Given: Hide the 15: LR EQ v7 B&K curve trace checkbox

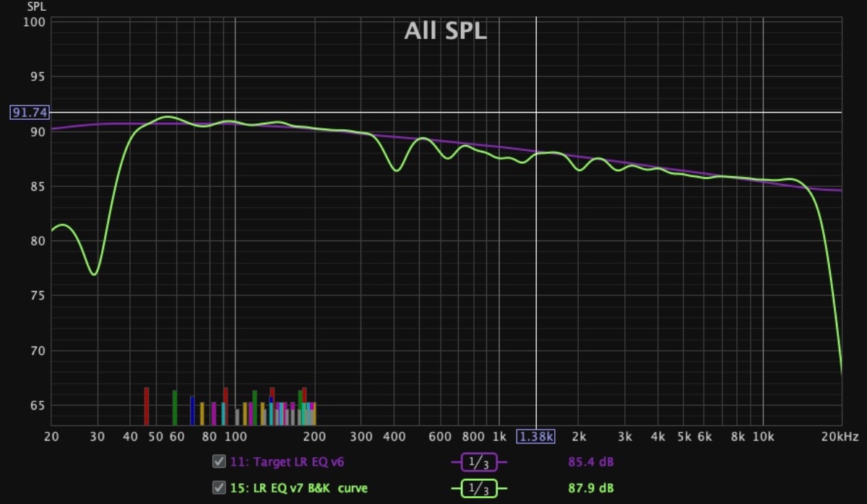Looking at the screenshot, I should [218, 488].
